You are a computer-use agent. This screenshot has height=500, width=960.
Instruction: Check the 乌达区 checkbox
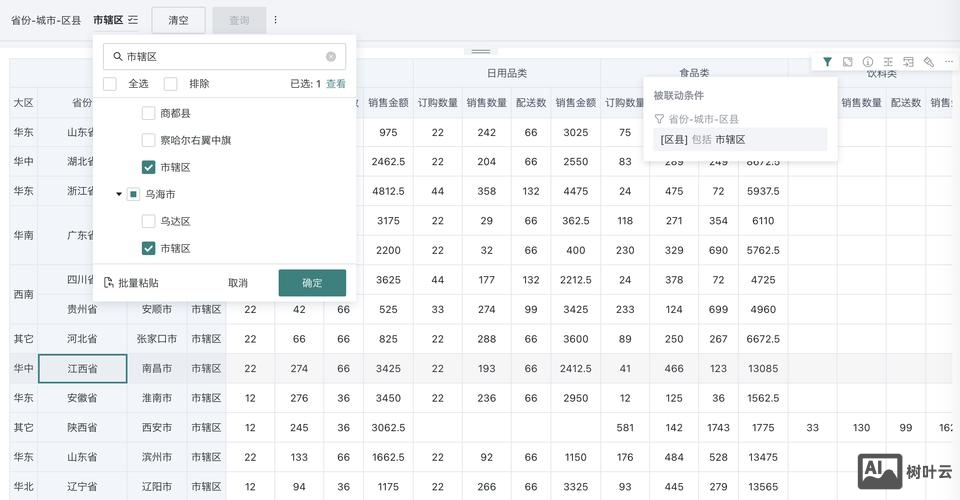coord(148,221)
